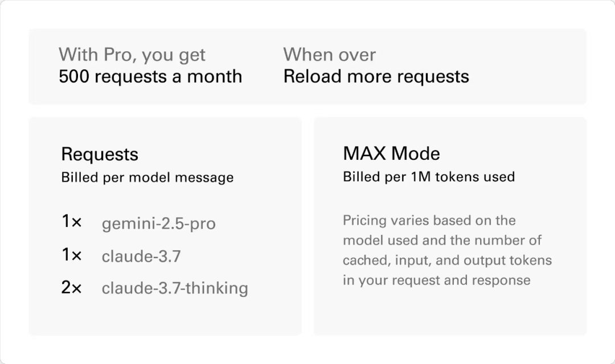Click the 1× multiplier beside claude-3.7
The width and height of the screenshot is (615, 364).
72,255
